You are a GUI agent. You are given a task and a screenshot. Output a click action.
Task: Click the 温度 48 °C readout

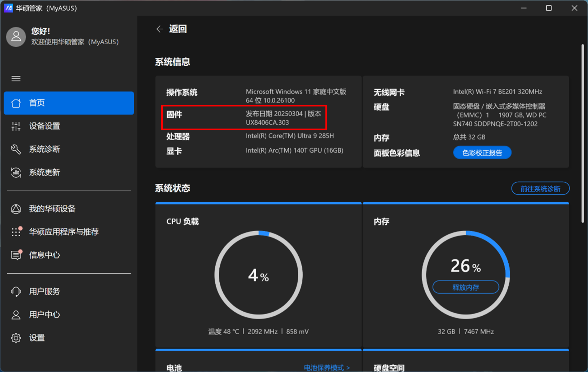pos(224,332)
